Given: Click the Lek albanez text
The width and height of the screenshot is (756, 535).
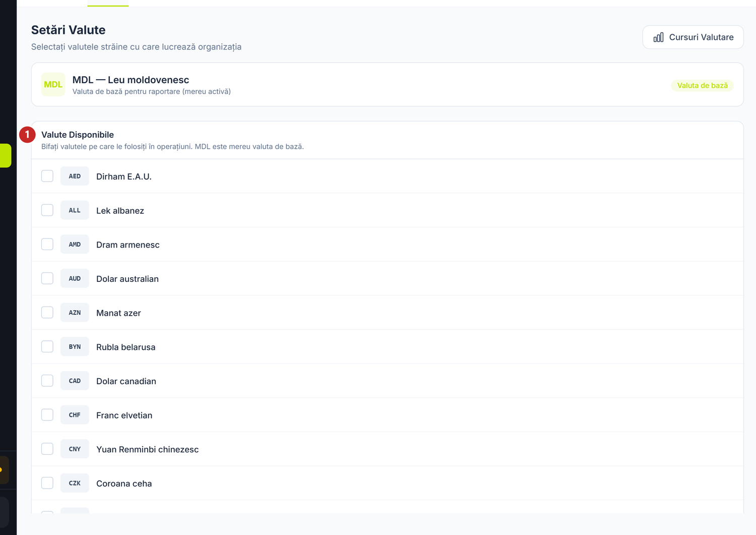Looking at the screenshot, I should click(x=120, y=211).
